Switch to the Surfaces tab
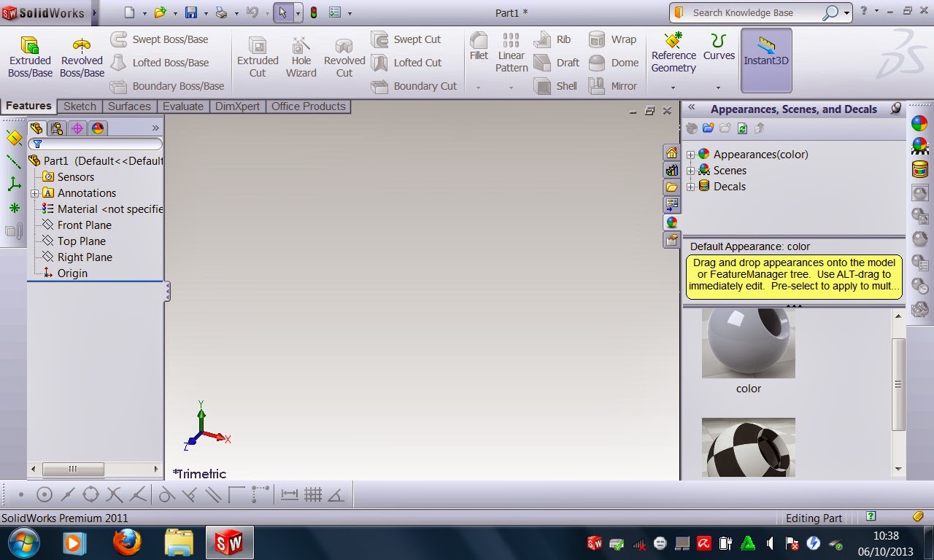Screen dimensions: 934x560 pos(129,106)
